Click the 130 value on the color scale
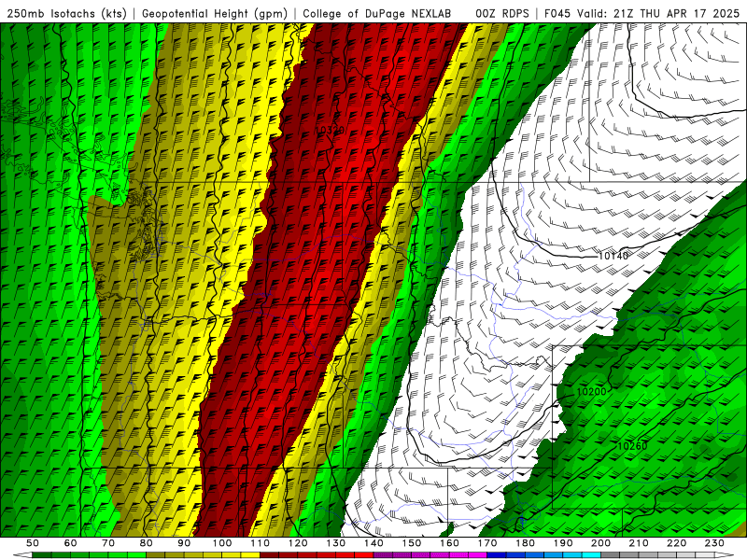The width and height of the screenshot is (747, 560). (336, 543)
